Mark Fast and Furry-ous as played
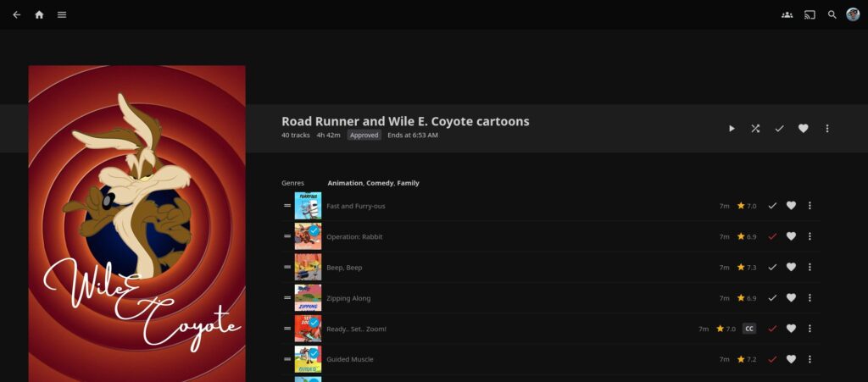The width and height of the screenshot is (868, 382). click(x=772, y=206)
